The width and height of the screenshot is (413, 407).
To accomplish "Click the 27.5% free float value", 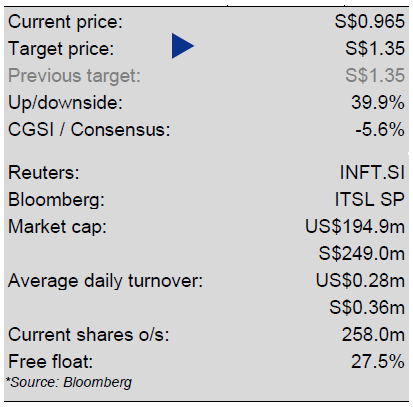I will (378, 361).
